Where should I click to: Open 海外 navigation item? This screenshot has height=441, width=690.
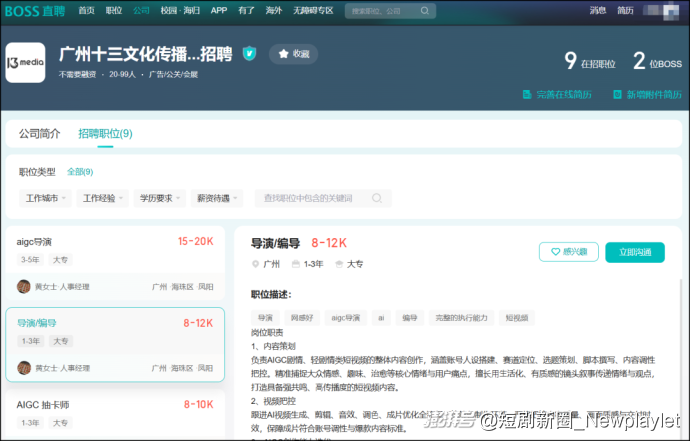coord(273,11)
